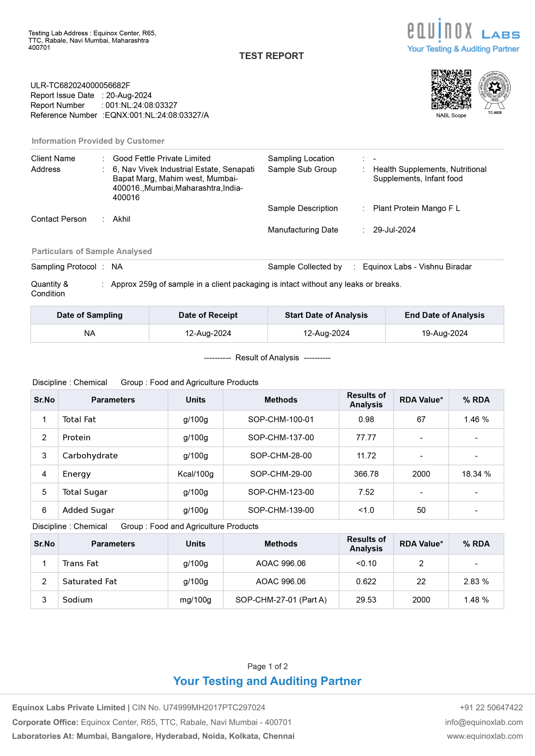The height and width of the screenshot is (756, 535).
Task: Click End Date of Analysis value 19-Aug-2024
Action: (444, 333)
